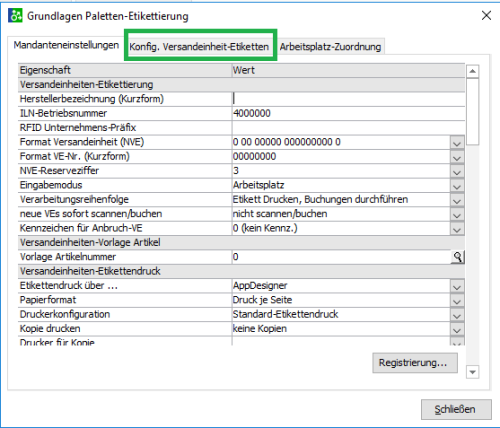Open the Kopie drucken dropdown
This screenshot has height=428, width=500.
pos(457,329)
